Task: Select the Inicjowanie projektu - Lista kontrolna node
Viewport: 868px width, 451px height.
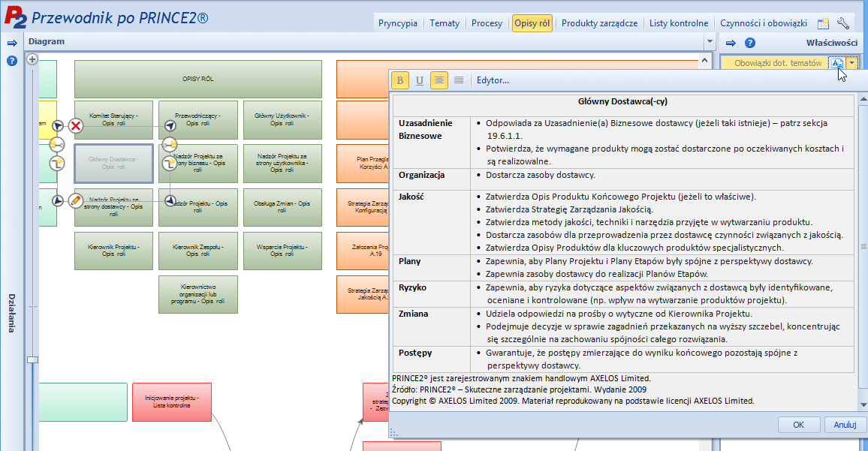Action: [x=172, y=401]
